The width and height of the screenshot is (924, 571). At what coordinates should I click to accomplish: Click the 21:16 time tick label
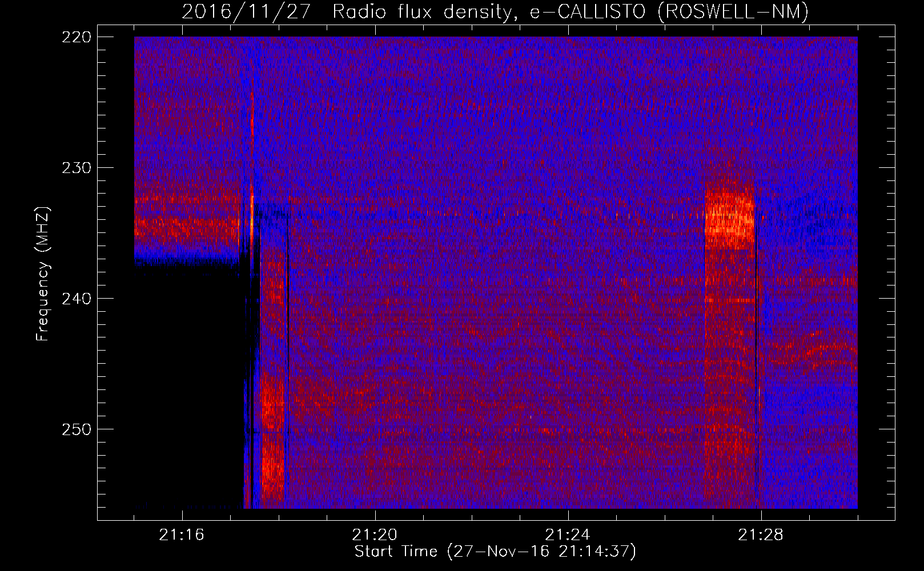pos(182,535)
